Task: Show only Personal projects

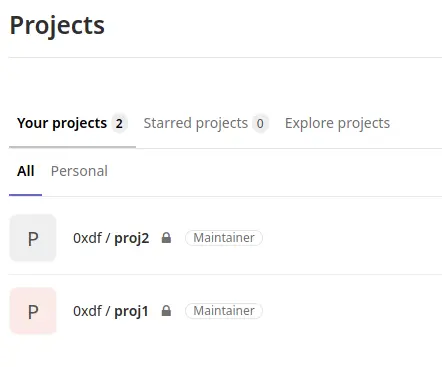Action: pyautogui.click(x=79, y=171)
